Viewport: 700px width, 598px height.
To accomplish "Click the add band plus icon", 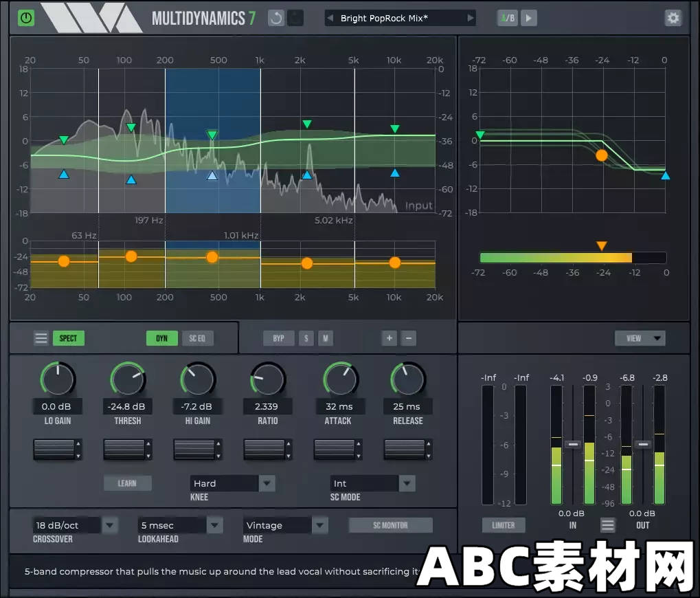I will click(389, 338).
